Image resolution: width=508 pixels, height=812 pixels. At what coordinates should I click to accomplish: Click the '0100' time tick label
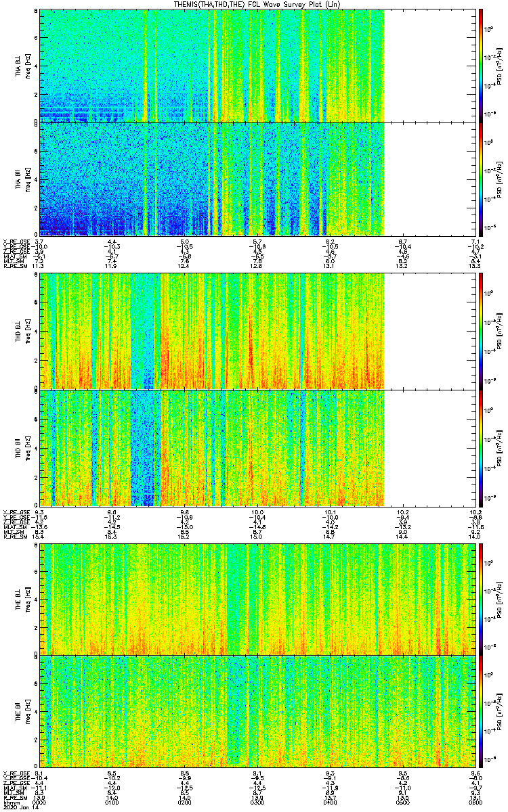coord(112,802)
